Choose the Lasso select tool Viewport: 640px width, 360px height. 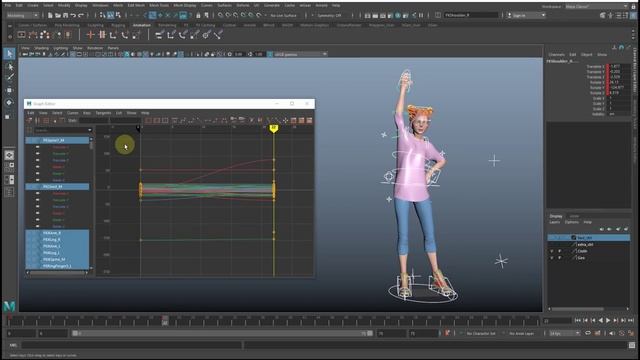point(9,66)
